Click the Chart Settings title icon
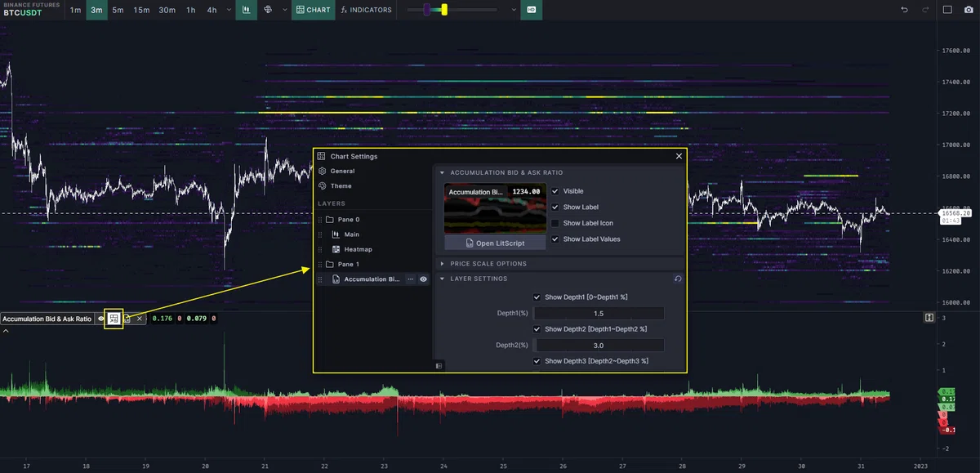Screen dimensions: 980x473 tap(322, 156)
